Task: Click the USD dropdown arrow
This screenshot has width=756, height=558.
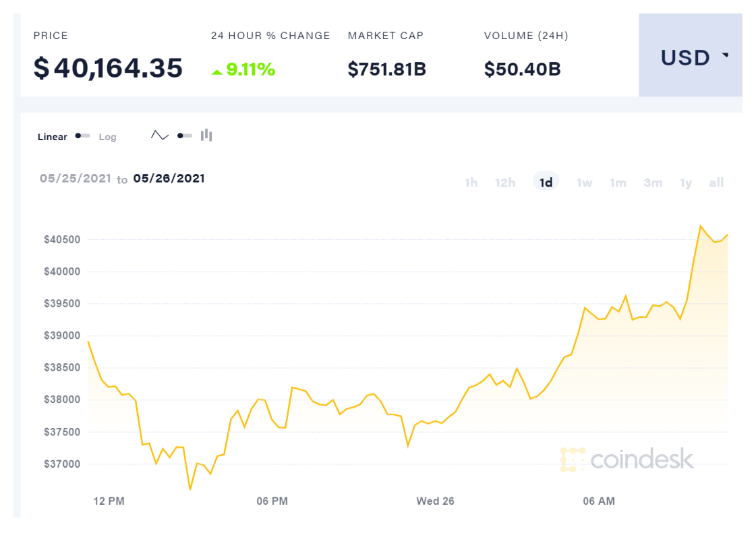Action: tap(726, 56)
